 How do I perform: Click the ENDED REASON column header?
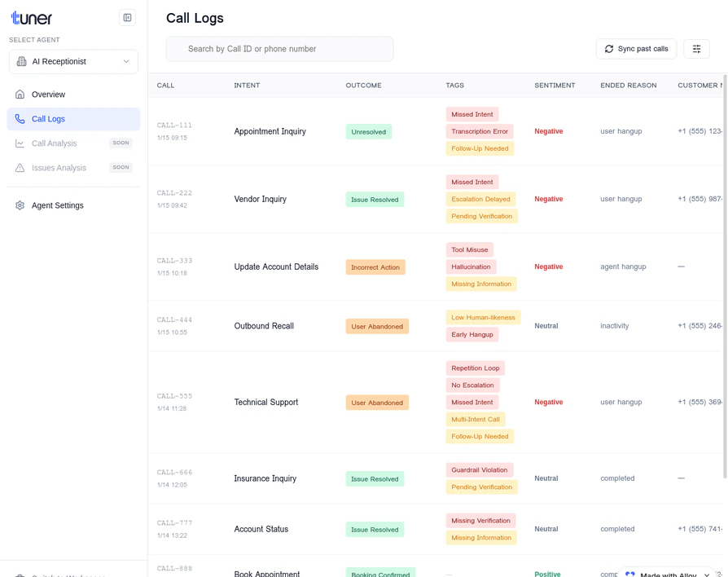[x=629, y=86]
